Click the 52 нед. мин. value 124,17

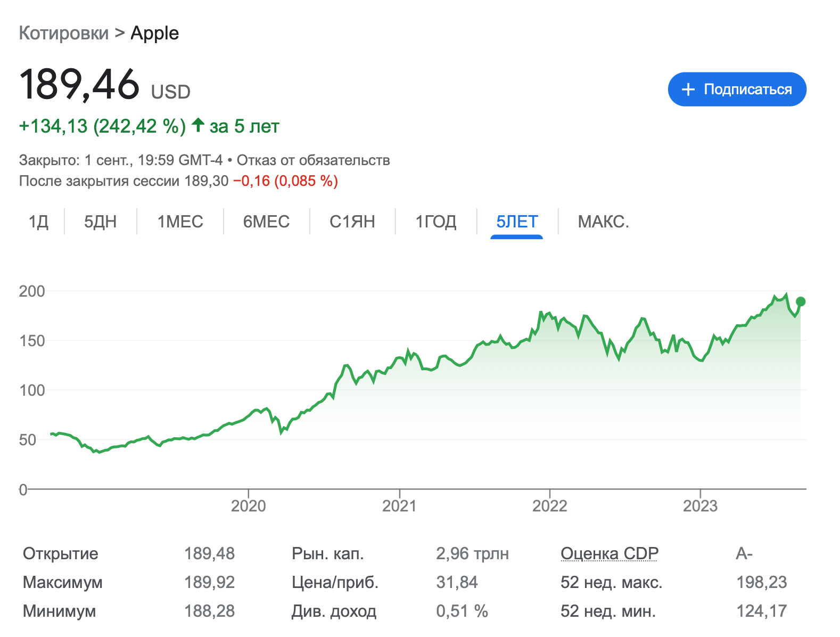click(x=762, y=611)
